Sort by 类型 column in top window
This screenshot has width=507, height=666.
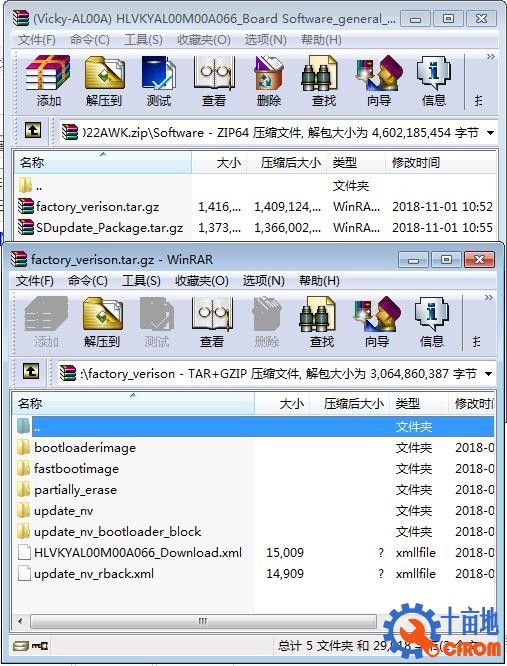tap(356, 163)
